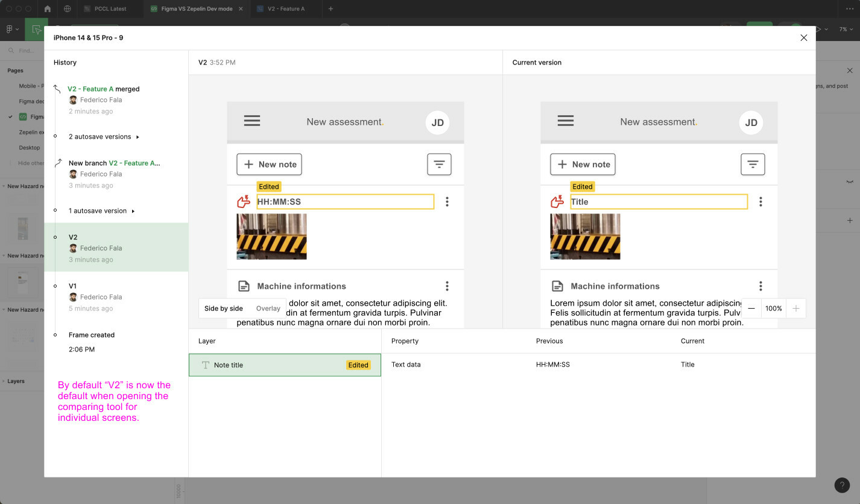Click the filter icon in V2 preview
This screenshot has height=504, width=860.
(439, 164)
